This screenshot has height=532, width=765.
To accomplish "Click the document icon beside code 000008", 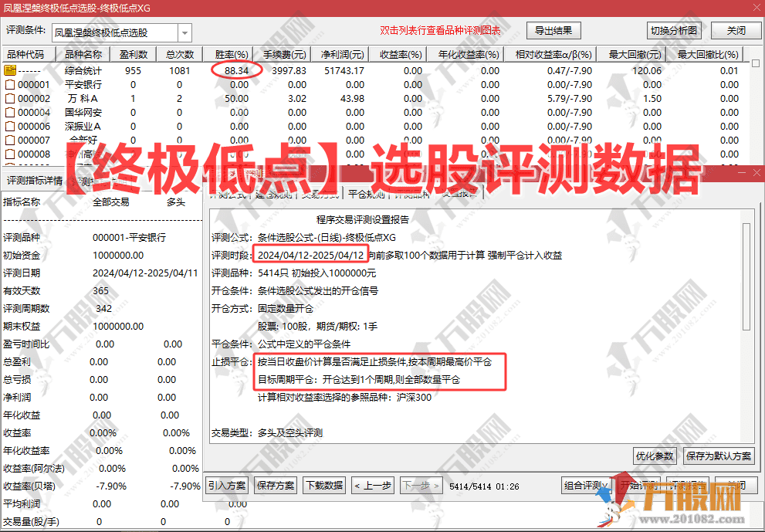I will point(10,154).
